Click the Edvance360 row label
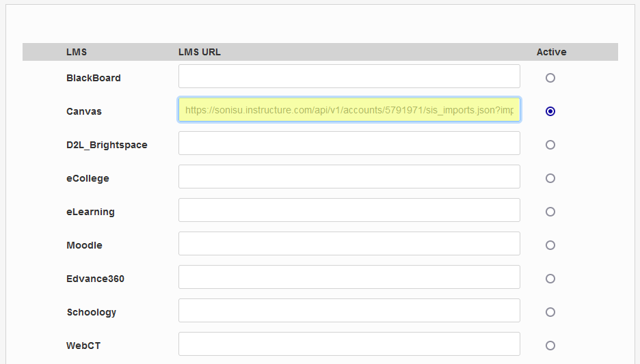This screenshot has width=640, height=364. (x=96, y=279)
